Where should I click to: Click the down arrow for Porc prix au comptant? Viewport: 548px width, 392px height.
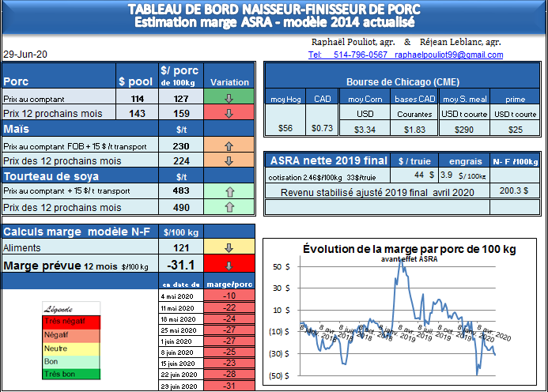[x=229, y=99]
